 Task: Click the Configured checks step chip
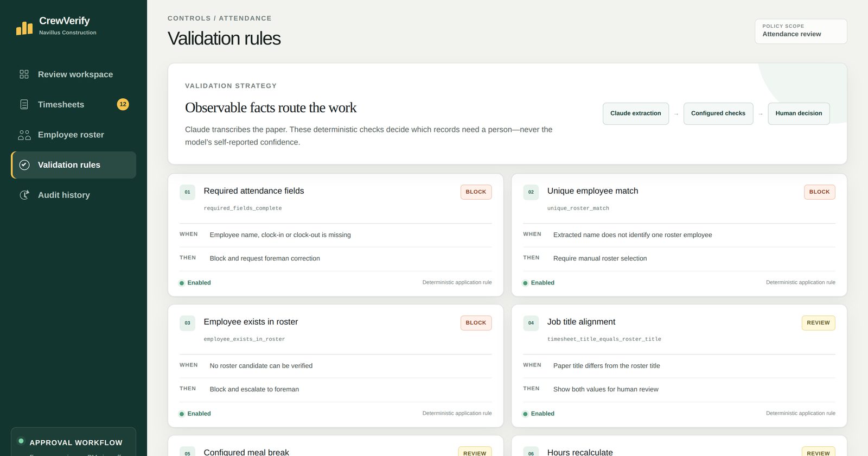coord(718,113)
